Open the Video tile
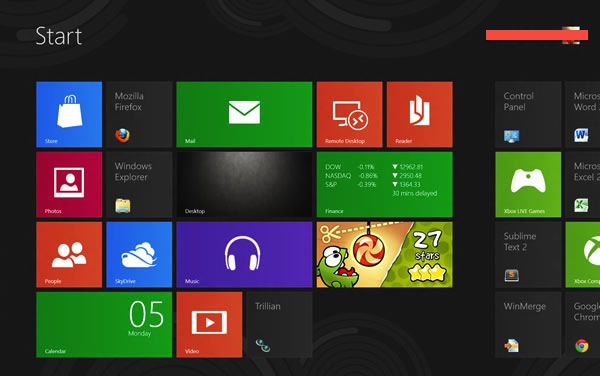The image size is (600, 376). pos(209,325)
